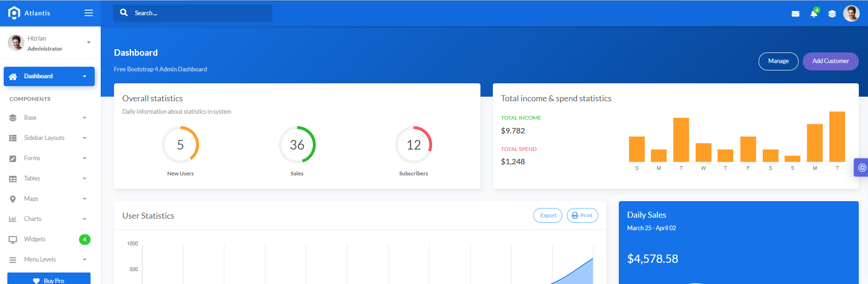868x284 pixels.
Task: Click the search magnifier icon
Action: coord(124,13)
